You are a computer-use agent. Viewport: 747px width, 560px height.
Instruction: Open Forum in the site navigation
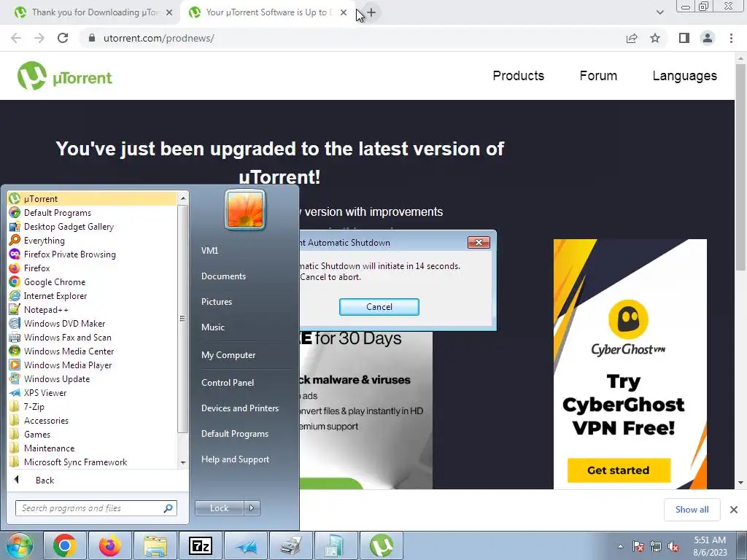(598, 76)
